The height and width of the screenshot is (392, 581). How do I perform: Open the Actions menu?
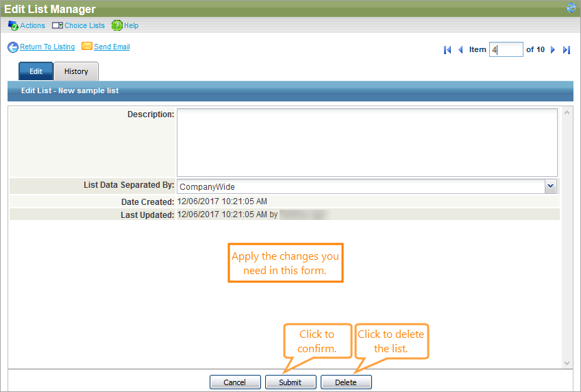point(32,25)
